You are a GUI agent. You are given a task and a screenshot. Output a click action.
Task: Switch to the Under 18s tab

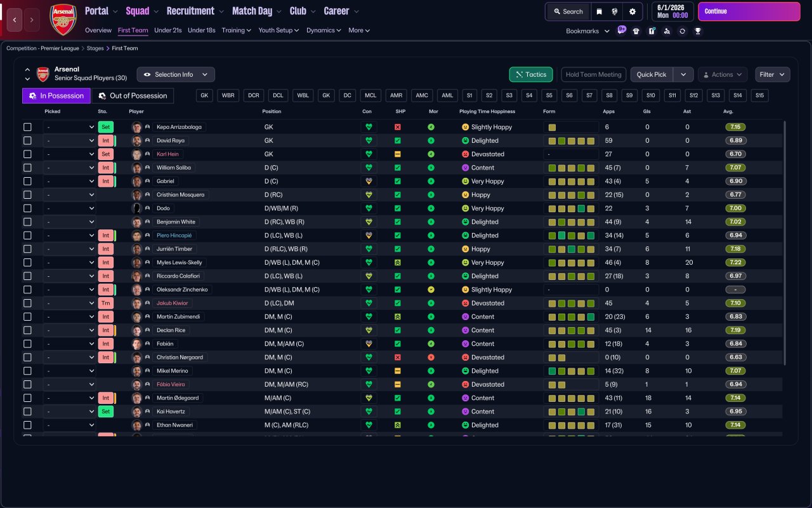tap(202, 30)
